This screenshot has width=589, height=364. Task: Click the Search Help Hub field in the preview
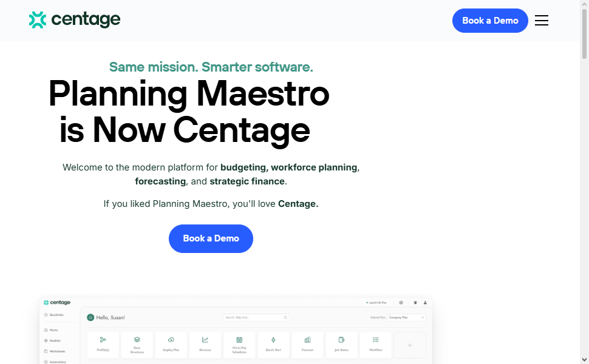click(x=256, y=317)
